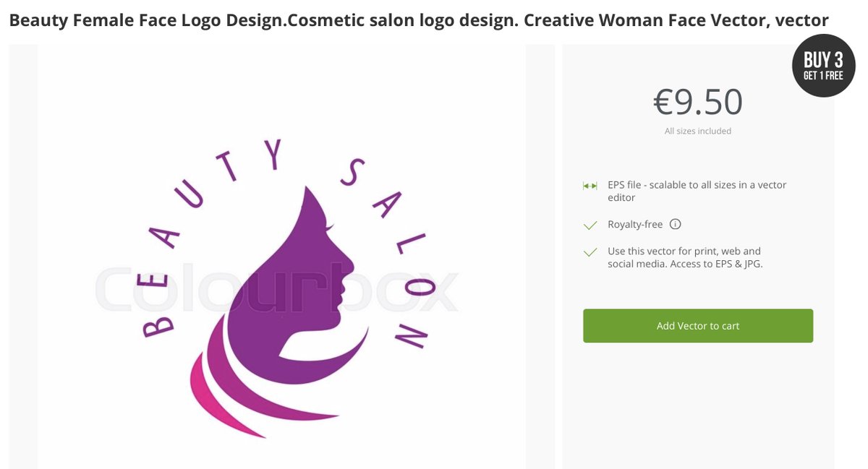Click the All sizes included label
The image size is (868, 469).
pos(698,132)
